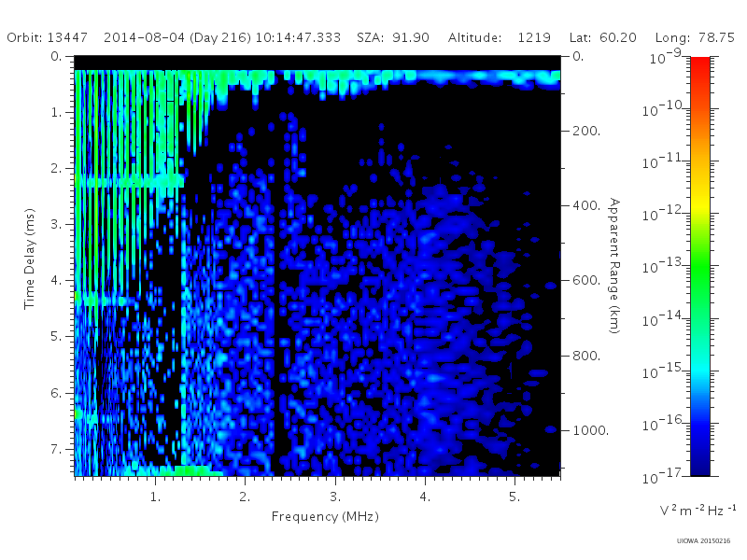Click the 7. time delay tick label

tap(56, 449)
